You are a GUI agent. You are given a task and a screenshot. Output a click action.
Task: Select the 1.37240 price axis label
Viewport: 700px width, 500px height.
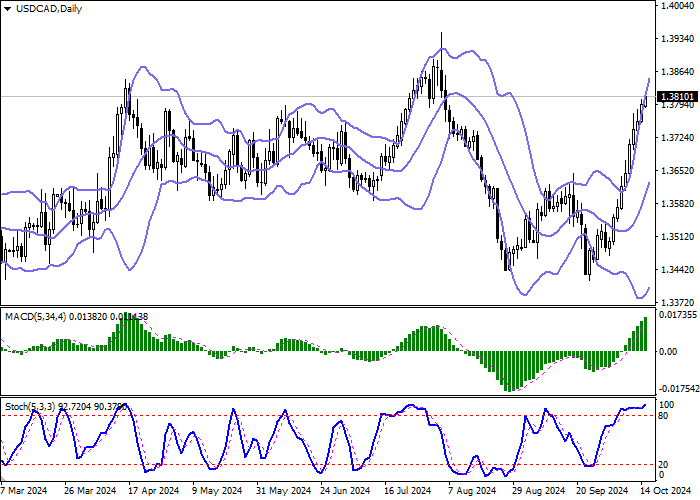click(677, 138)
